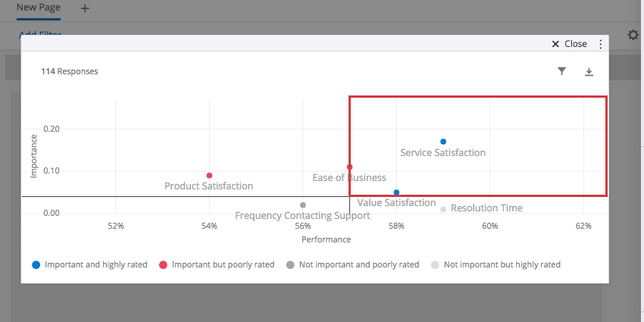Click the filter funnel icon
Screen dimensions: 644x322
pos(561,71)
